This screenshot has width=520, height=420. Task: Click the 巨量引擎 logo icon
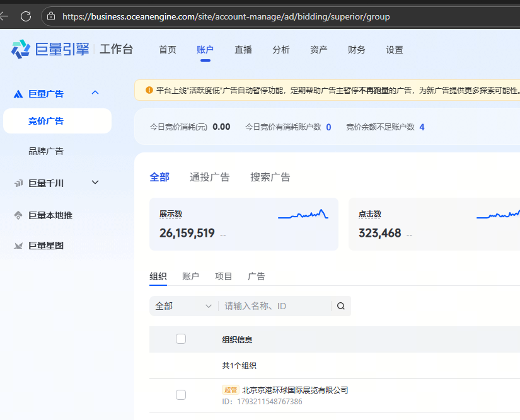pyautogui.click(x=20, y=49)
